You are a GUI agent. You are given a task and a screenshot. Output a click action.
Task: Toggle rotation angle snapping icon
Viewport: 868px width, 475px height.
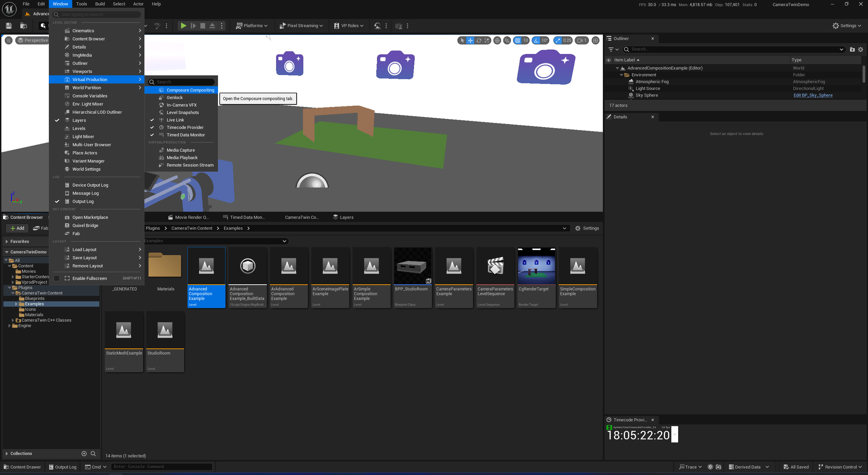pos(536,40)
